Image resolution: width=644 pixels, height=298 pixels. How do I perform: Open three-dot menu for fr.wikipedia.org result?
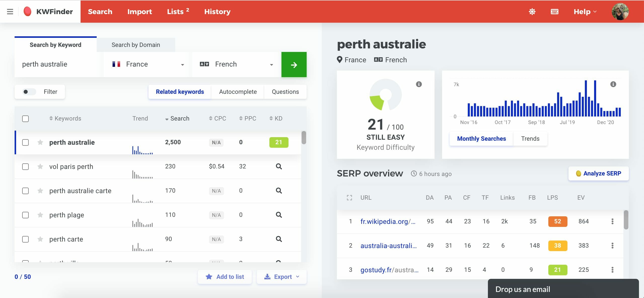(612, 221)
